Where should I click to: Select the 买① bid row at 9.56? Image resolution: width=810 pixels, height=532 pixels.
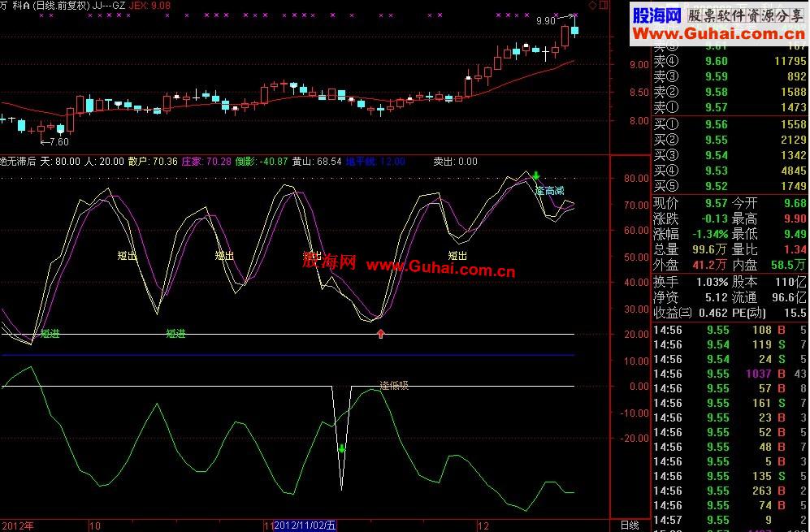(x=730, y=124)
